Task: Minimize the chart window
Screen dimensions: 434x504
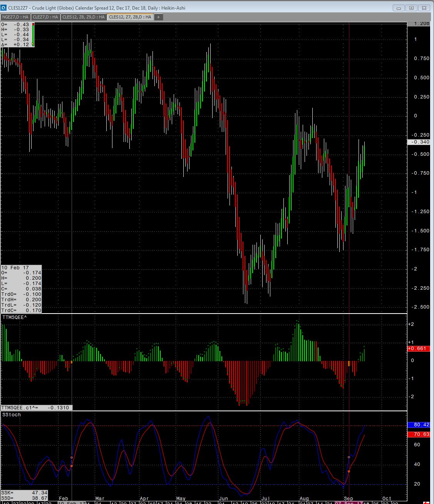Action: coord(399,8)
